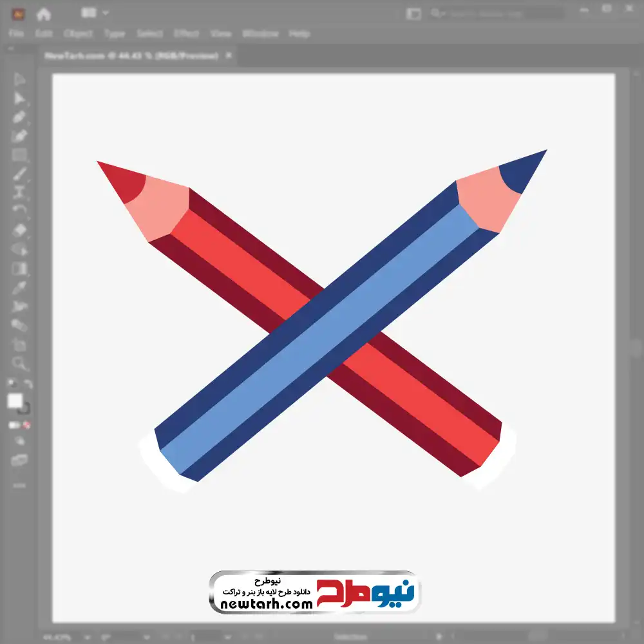
Task: Open the Effect menu
Action: (x=186, y=33)
